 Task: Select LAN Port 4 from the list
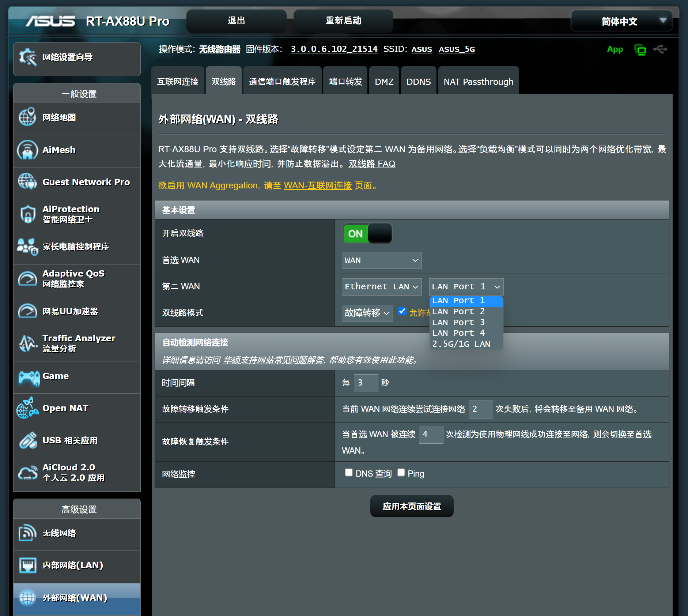pos(466,333)
